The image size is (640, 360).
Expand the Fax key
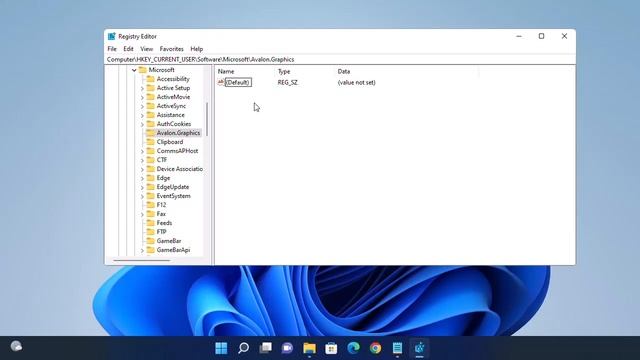click(142, 214)
